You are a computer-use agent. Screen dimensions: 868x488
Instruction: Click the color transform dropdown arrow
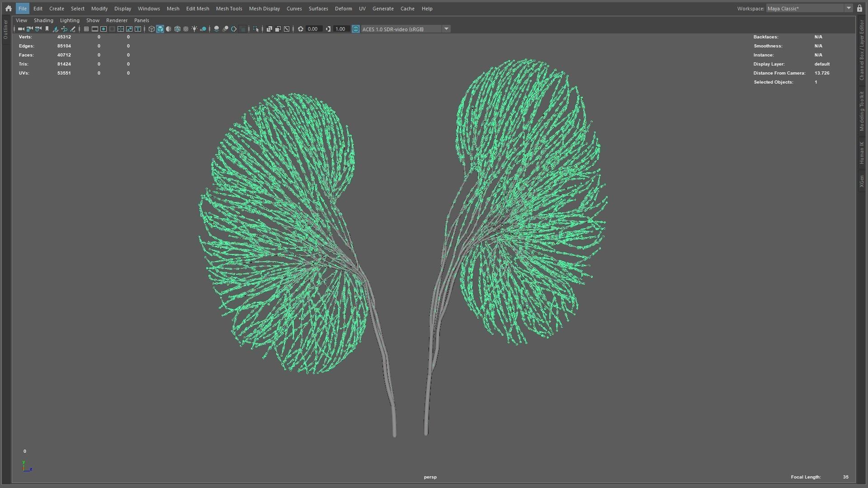click(x=446, y=29)
